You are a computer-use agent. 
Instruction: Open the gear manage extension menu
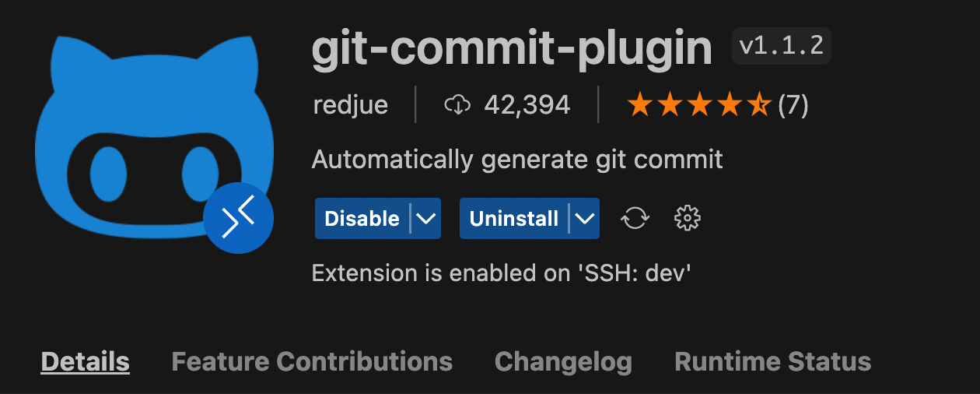687,219
